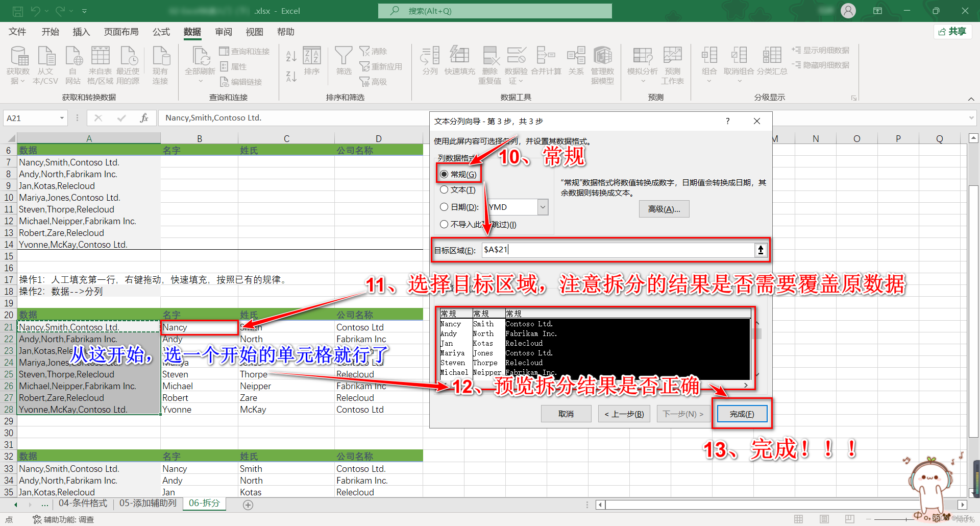Open the YMD date format dropdown

point(543,207)
